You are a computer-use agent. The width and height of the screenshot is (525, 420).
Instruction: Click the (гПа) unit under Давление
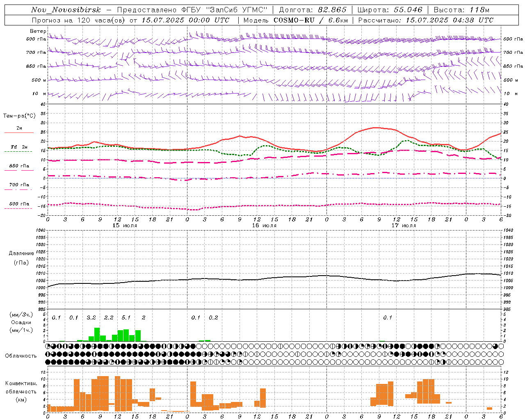coord(21,263)
